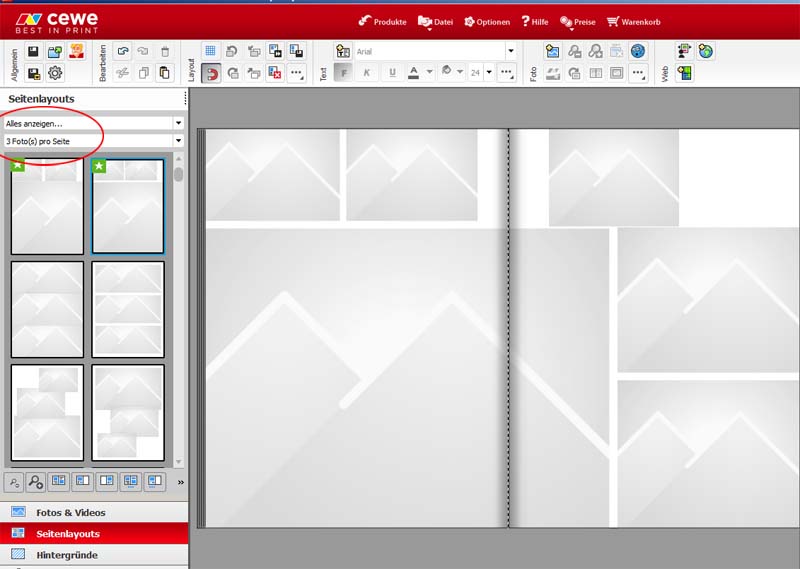800x569 pixels.
Task: Select the three stacked photos layout thumbnail
Action: tap(47, 309)
